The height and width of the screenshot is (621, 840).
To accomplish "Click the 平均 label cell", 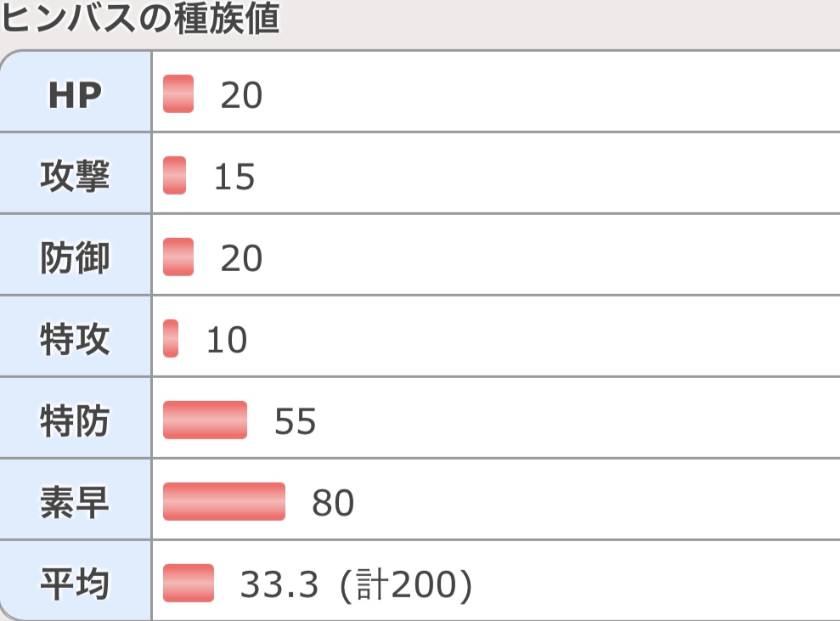I will [76, 580].
